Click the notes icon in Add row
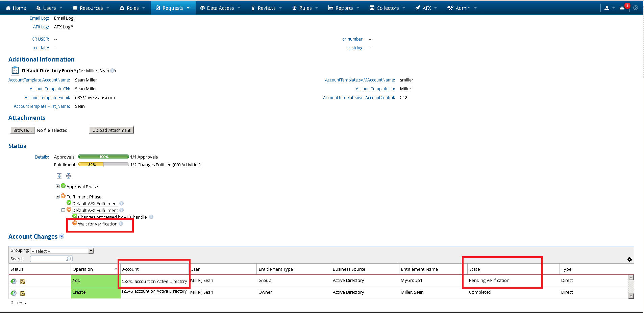Image resolution: width=644 pixels, height=313 pixels. click(x=23, y=281)
